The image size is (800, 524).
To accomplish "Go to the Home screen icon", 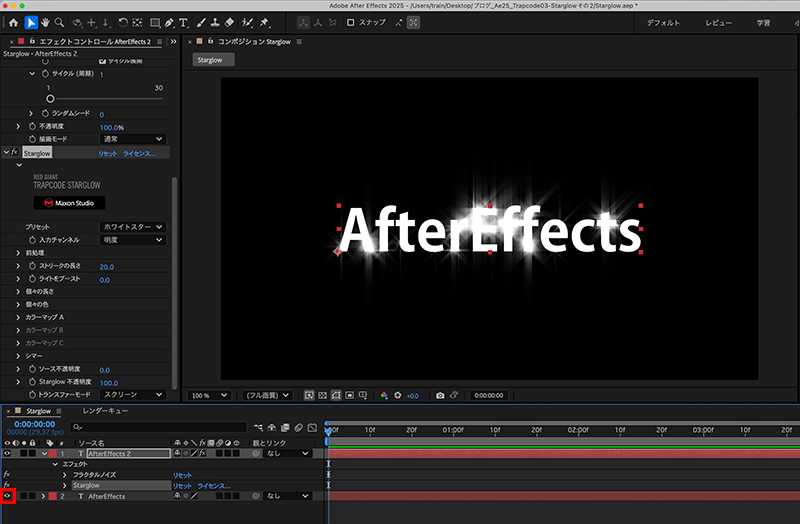I will (x=13, y=22).
